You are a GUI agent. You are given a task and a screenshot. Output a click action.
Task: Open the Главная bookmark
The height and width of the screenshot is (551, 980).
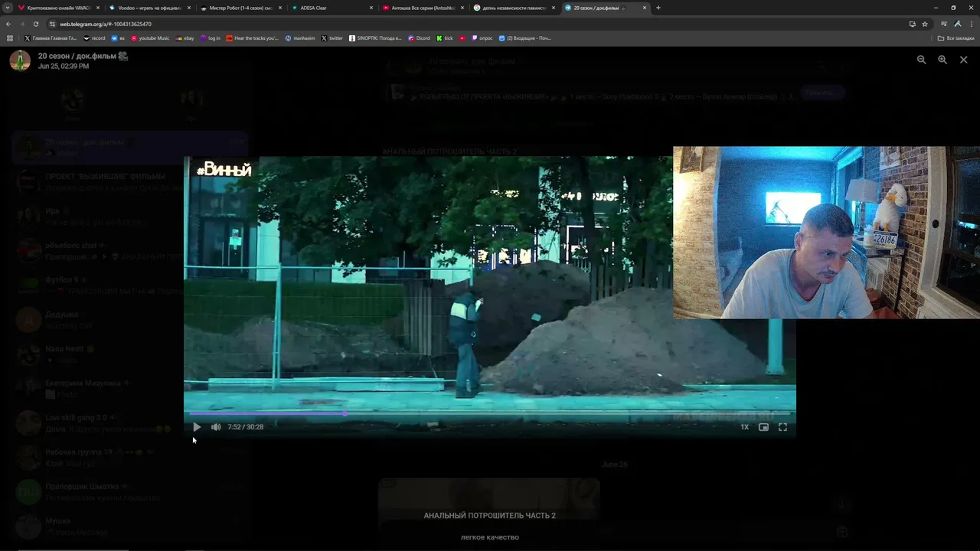click(x=51, y=38)
